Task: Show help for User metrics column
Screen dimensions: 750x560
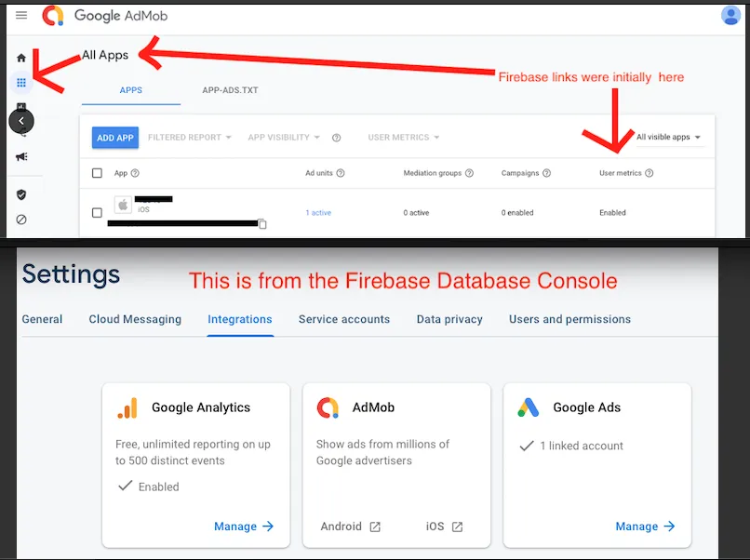Action: click(650, 173)
